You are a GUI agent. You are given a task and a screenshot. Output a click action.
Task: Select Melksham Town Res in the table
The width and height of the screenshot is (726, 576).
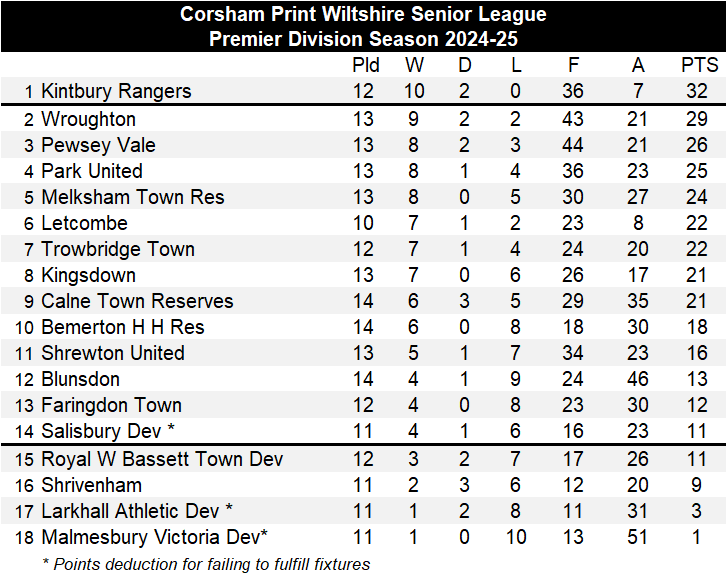click(x=132, y=197)
